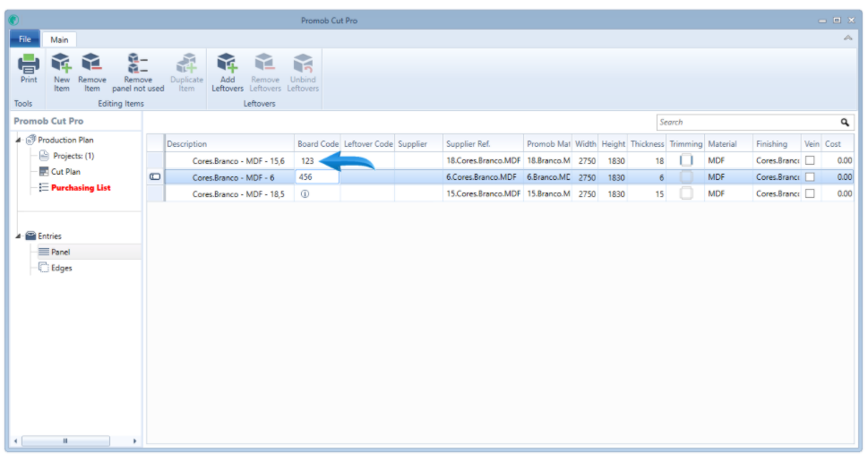
Task: Select Cores.Branco - MDF - 15,6 description
Action: pyautogui.click(x=238, y=161)
